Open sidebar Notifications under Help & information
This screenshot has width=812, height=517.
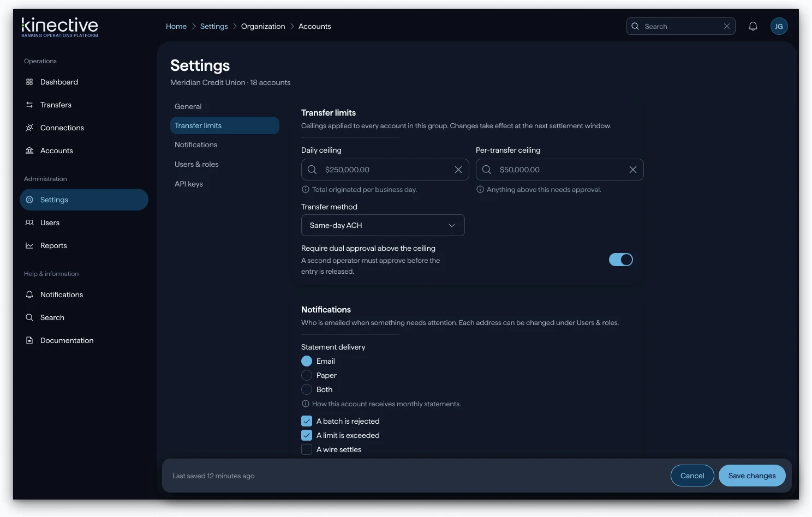click(84, 294)
